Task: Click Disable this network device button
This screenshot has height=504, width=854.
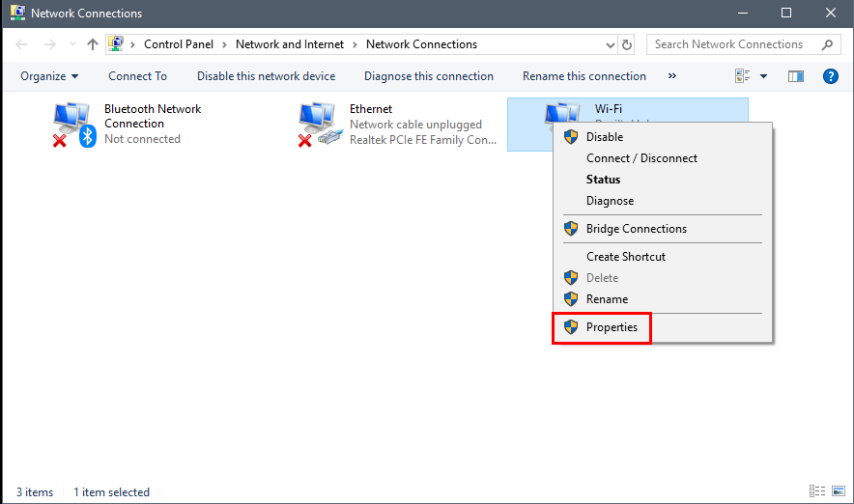Action: [266, 76]
